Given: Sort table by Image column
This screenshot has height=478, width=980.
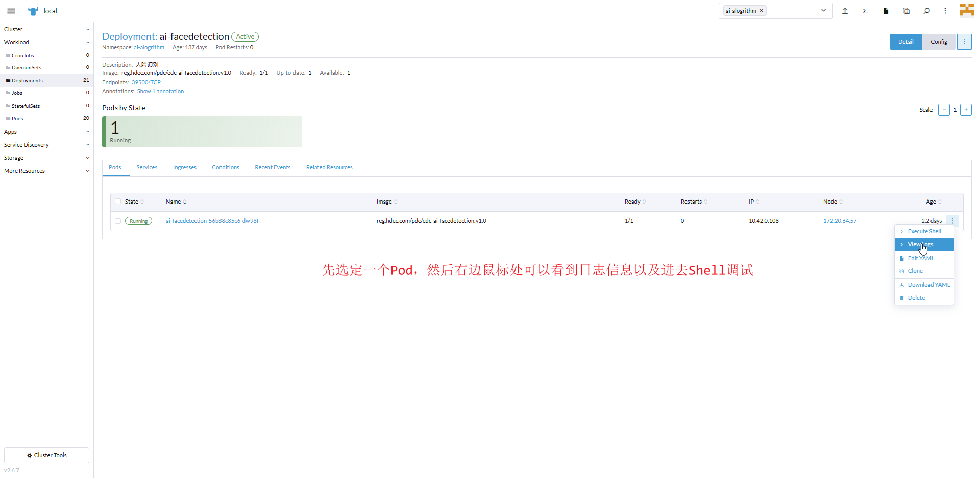Looking at the screenshot, I should 387,202.
